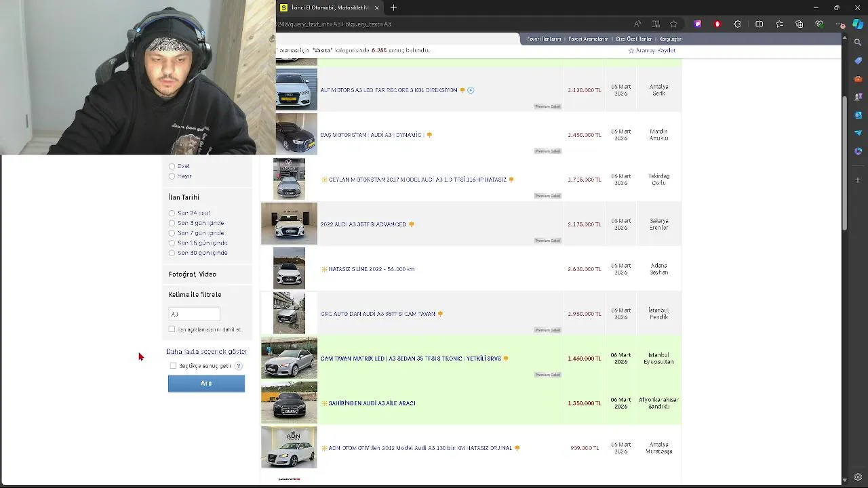
Task: Open the sidebar Designer circle icon
Action: tap(858, 151)
